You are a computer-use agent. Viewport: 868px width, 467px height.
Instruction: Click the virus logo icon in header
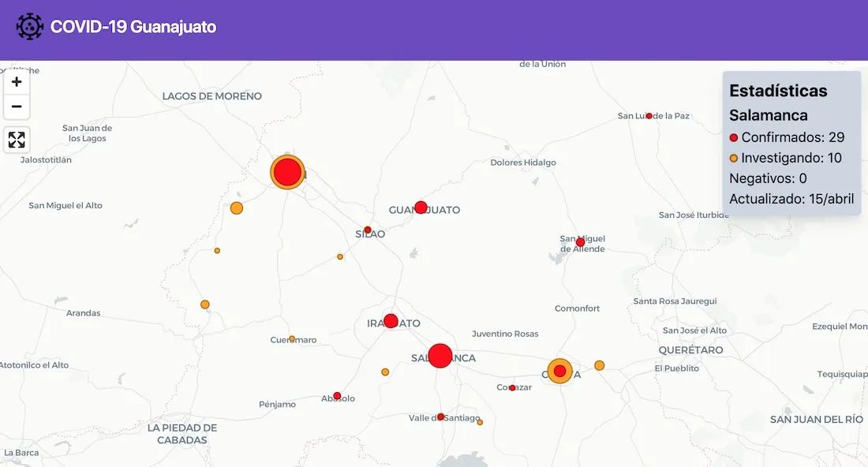[x=29, y=27]
